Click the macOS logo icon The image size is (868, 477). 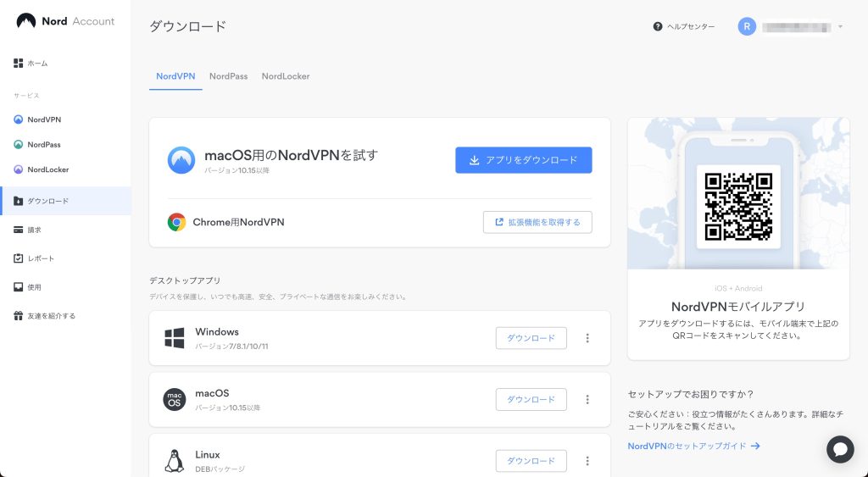[175, 400]
